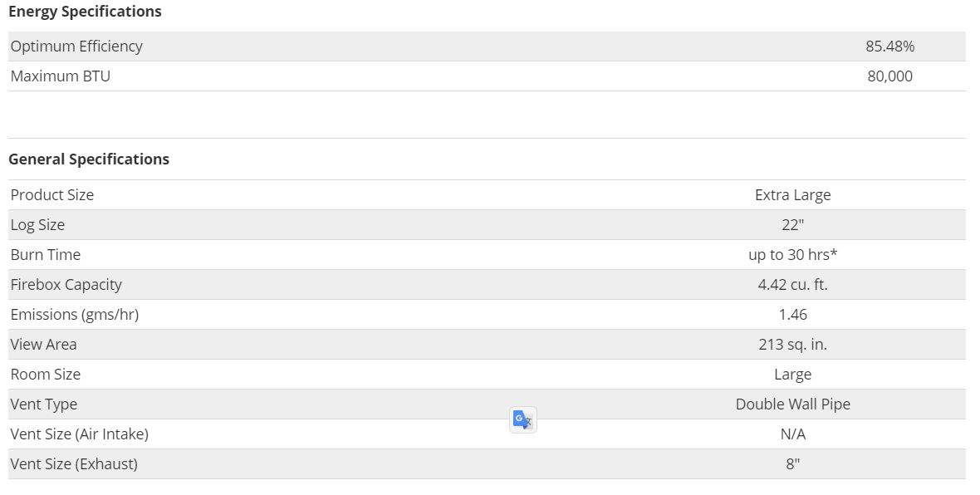Click the Emissions (gms/hr) label

tap(75, 315)
